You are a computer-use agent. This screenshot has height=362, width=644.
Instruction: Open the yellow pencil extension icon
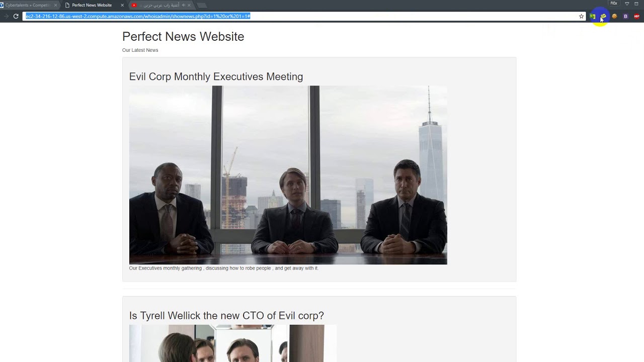[x=603, y=16]
